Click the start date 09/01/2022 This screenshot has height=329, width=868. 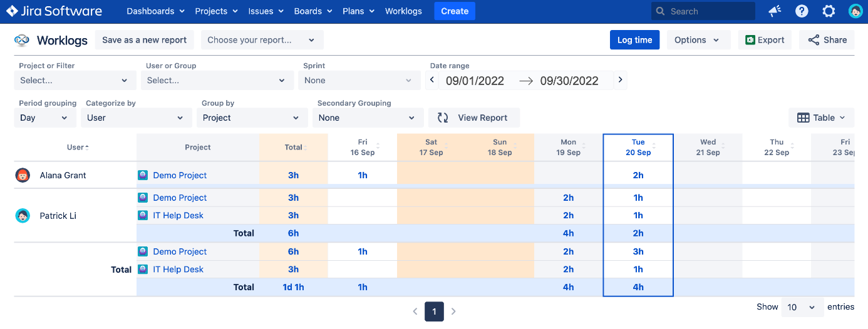click(475, 80)
